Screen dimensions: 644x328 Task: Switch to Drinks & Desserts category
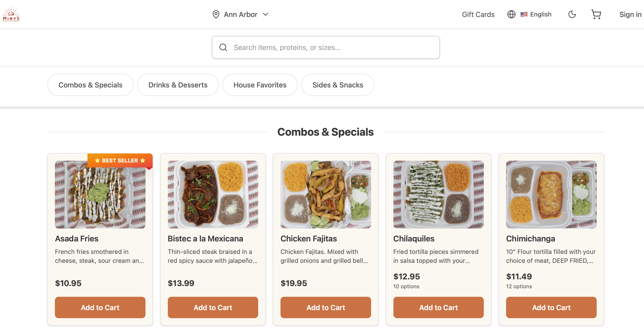[x=178, y=85]
